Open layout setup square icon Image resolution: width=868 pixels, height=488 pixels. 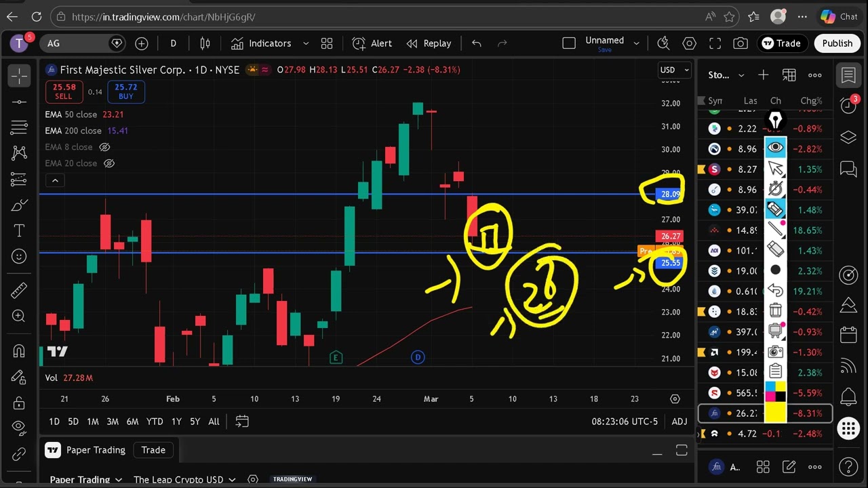point(569,43)
